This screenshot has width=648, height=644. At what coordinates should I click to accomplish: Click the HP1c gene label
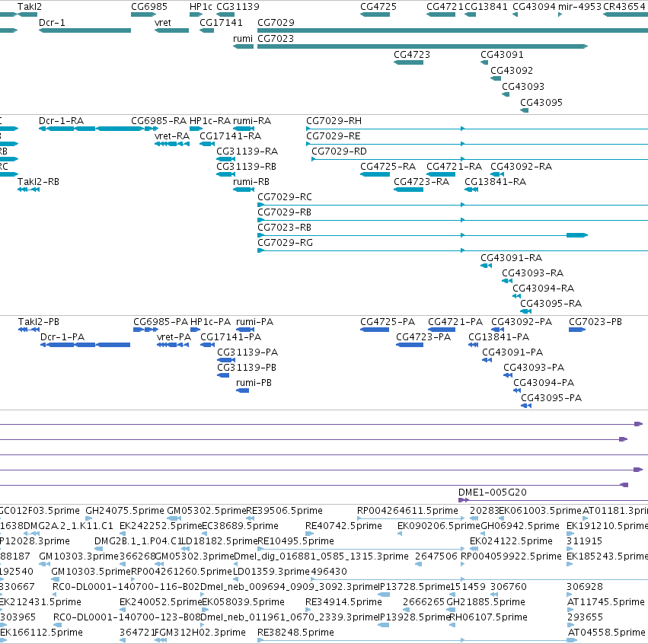[201, 7]
